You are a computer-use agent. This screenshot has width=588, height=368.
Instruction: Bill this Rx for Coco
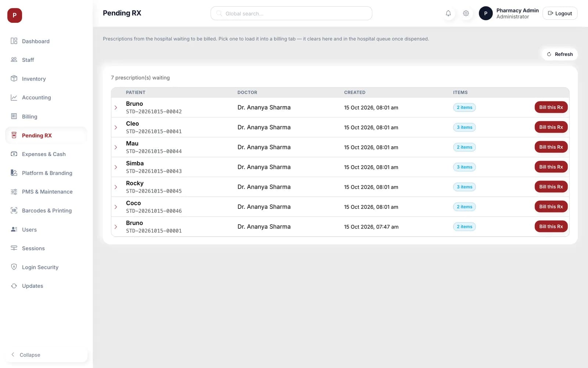point(551,207)
